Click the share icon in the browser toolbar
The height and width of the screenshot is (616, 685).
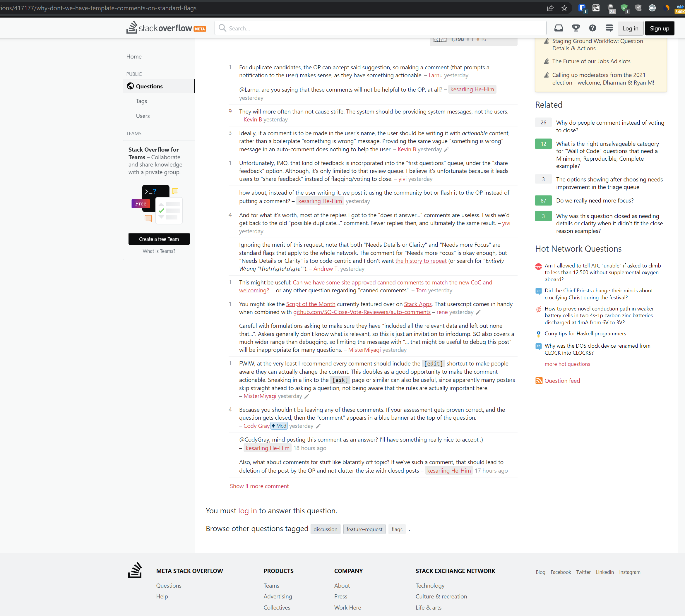(x=550, y=8)
